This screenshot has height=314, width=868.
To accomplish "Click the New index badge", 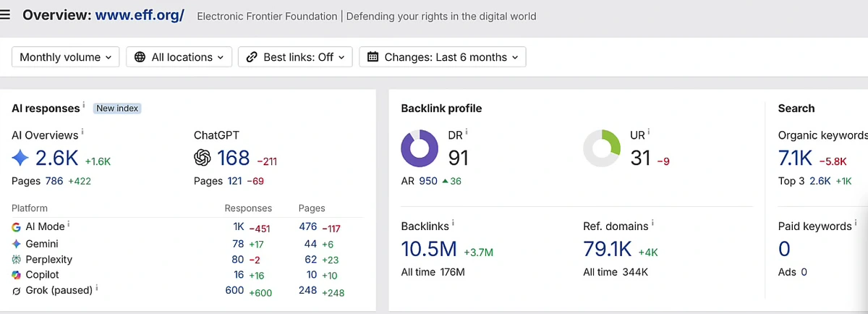I will pos(117,109).
